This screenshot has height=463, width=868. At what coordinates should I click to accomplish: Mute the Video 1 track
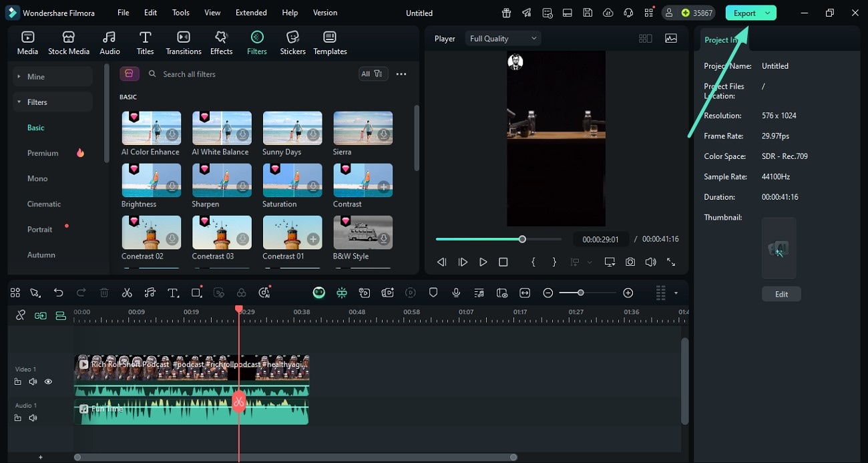point(33,381)
